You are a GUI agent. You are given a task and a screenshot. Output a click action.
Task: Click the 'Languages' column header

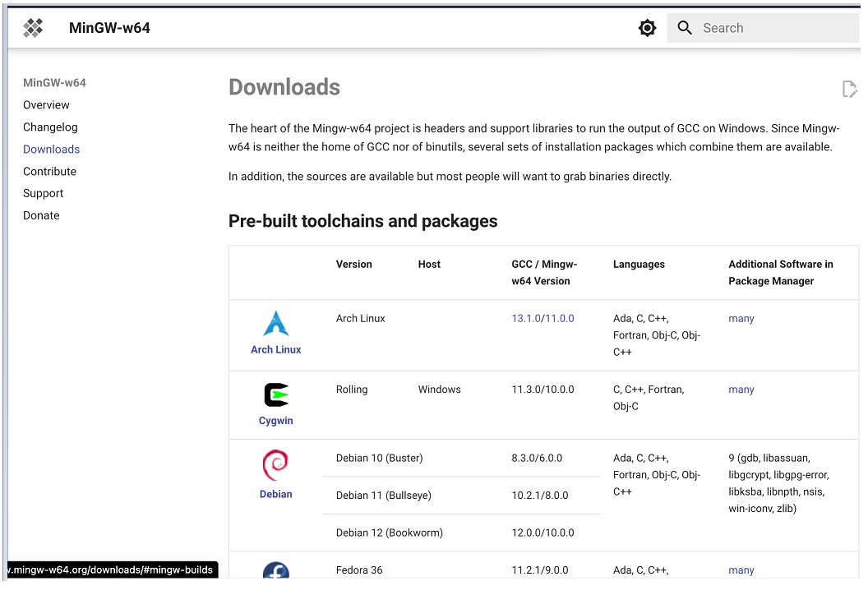(x=639, y=264)
